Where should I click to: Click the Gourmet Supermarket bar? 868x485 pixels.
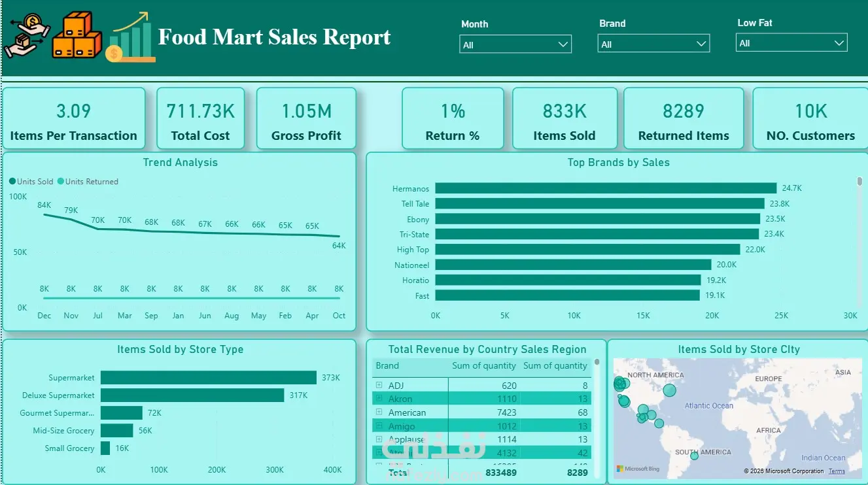click(122, 413)
